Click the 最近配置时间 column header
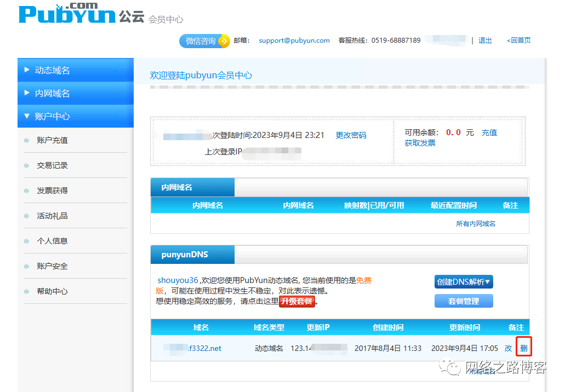This screenshot has width=565, height=392. [x=454, y=205]
